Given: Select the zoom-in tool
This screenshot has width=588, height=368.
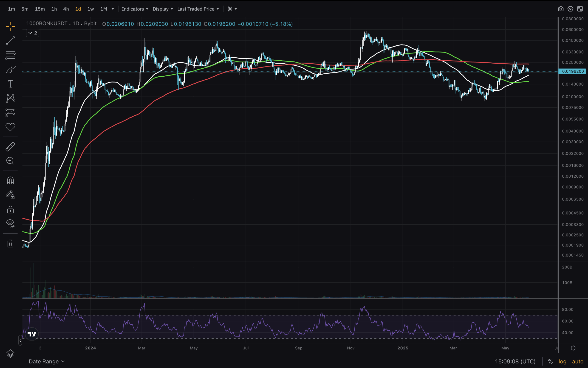Looking at the screenshot, I should pyautogui.click(x=10, y=161).
